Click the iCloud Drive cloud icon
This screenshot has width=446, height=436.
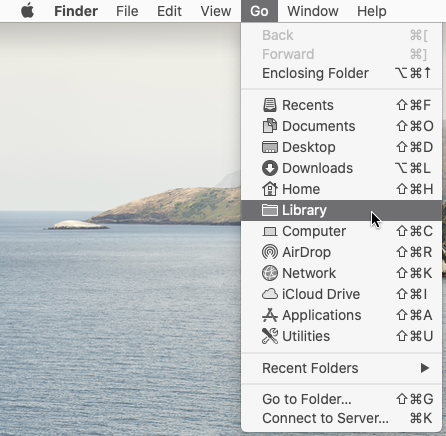[270, 294]
